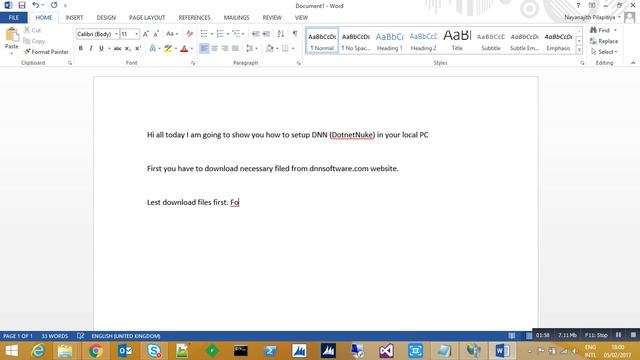Toggle Italic formatting
Image resolution: width=640 pixels, height=360 pixels.
coord(91,49)
